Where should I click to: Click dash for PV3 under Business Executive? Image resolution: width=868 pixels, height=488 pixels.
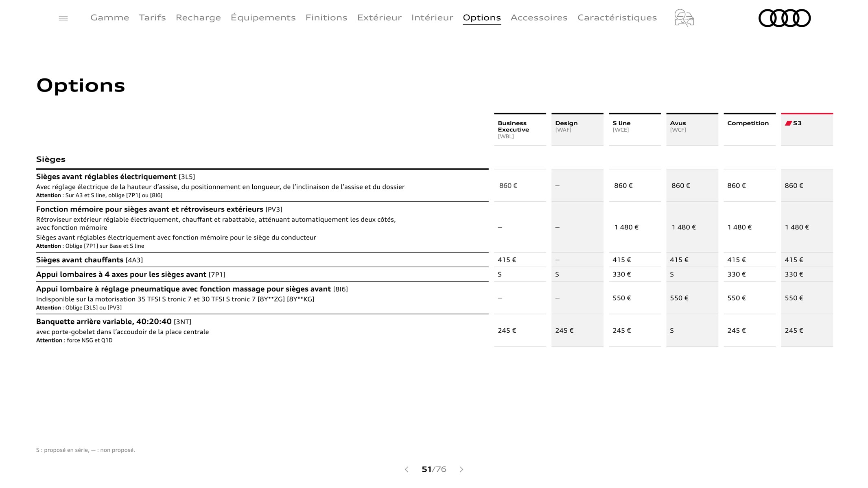(500, 227)
